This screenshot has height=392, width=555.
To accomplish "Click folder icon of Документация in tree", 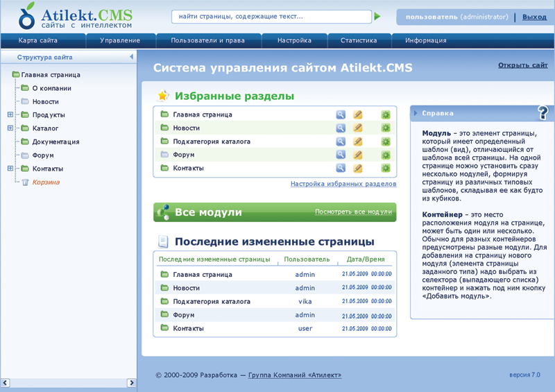I will click(25, 142).
